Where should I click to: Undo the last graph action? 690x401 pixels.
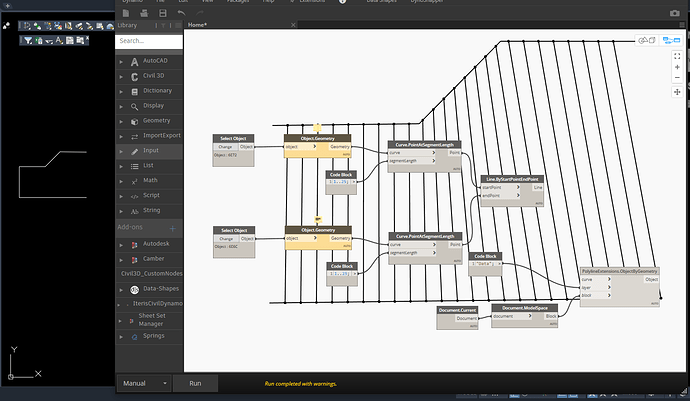(x=181, y=13)
